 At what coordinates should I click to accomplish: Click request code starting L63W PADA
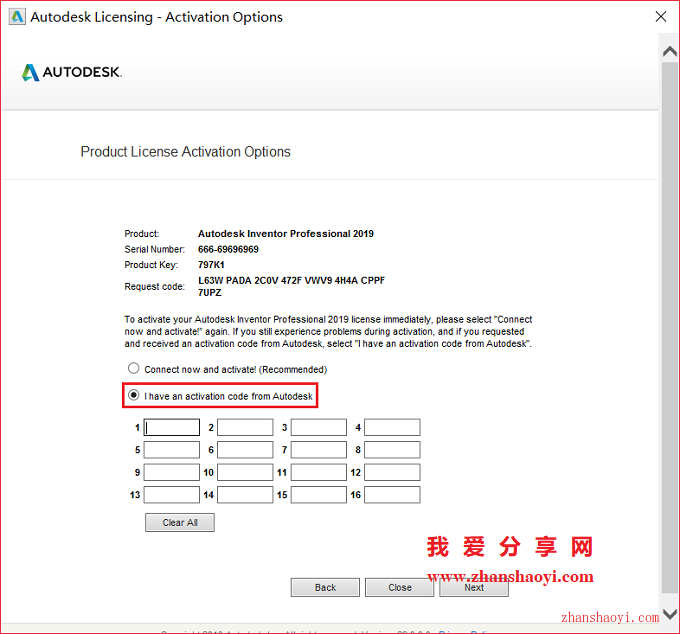tap(291, 286)
